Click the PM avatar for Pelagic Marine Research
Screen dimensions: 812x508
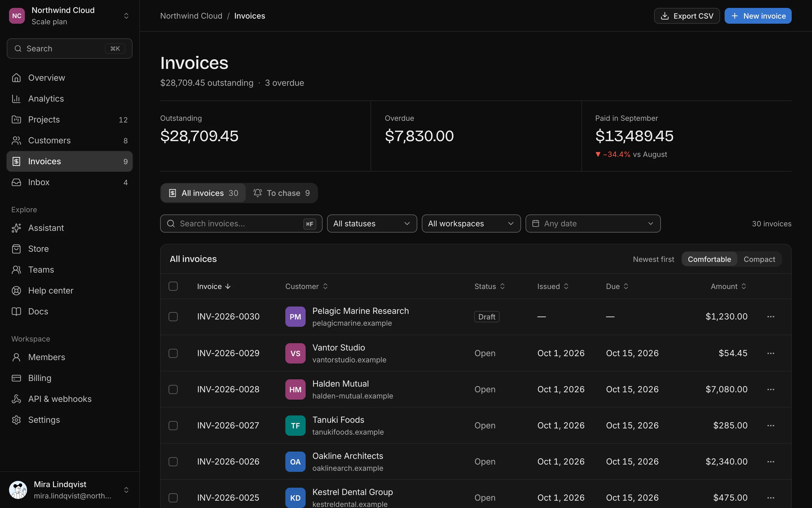coord(295,316)
